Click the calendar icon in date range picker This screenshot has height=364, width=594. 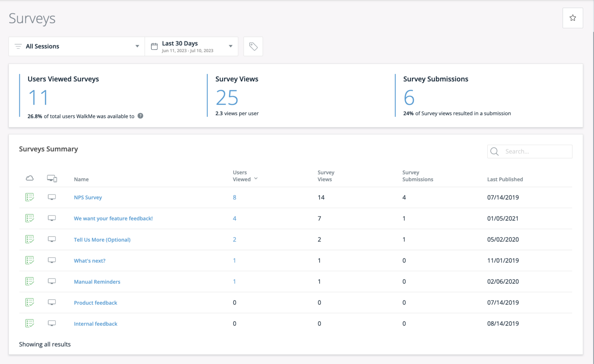pos(154,46)
